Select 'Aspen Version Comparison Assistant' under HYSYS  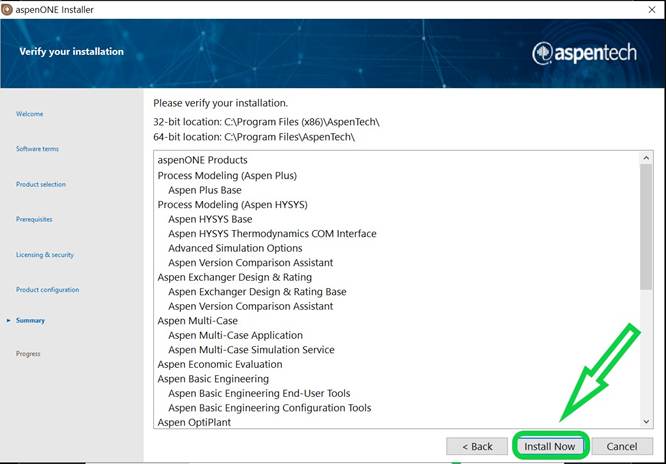251,263
